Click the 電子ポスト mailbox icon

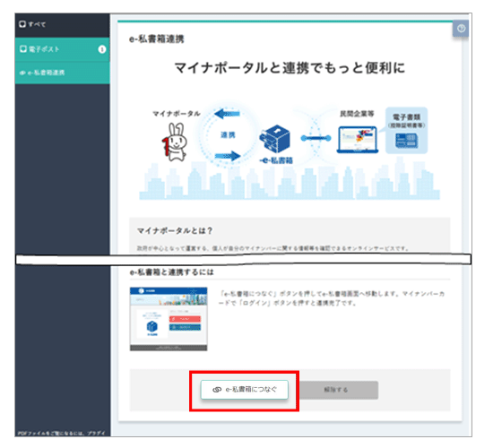(x=23, y=48)
